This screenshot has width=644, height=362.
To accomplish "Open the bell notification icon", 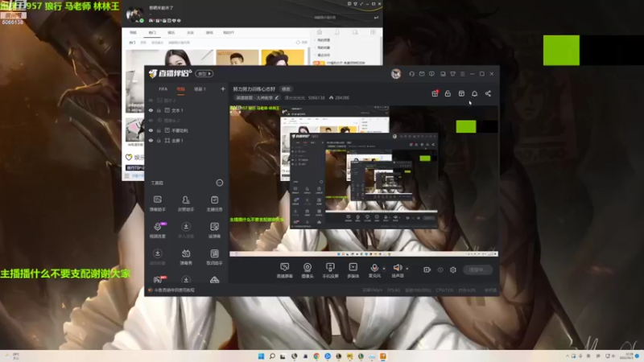I will click(x=474, y=93).
